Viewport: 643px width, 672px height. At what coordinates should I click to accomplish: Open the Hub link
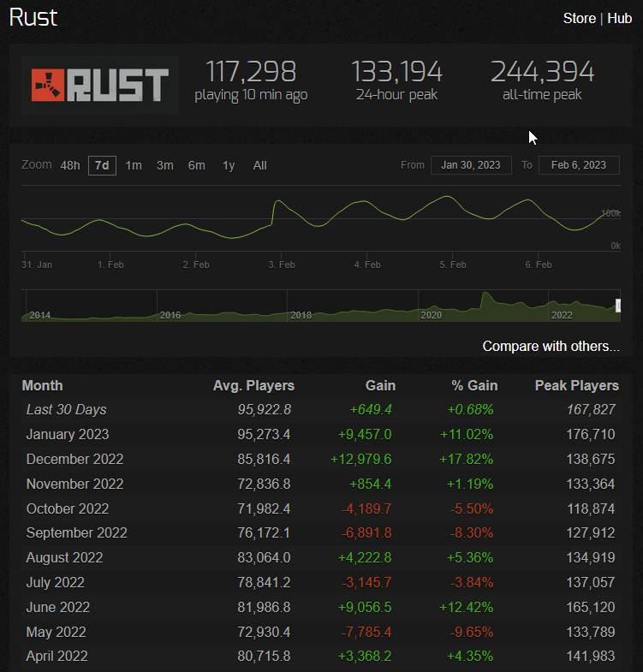619,19
